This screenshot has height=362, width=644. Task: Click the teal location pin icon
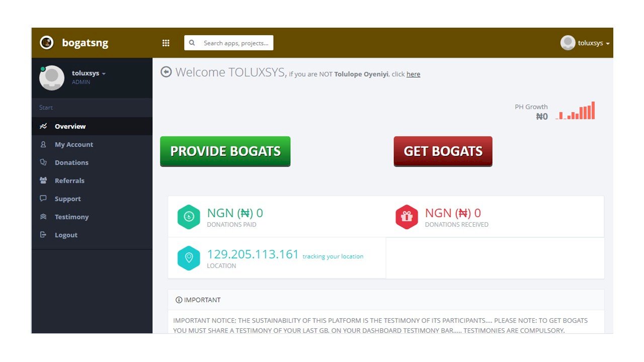189,258
